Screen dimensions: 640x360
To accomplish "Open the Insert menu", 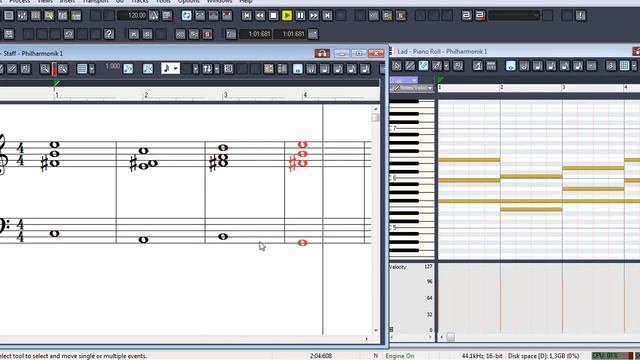I will click(x=67, y=2).
